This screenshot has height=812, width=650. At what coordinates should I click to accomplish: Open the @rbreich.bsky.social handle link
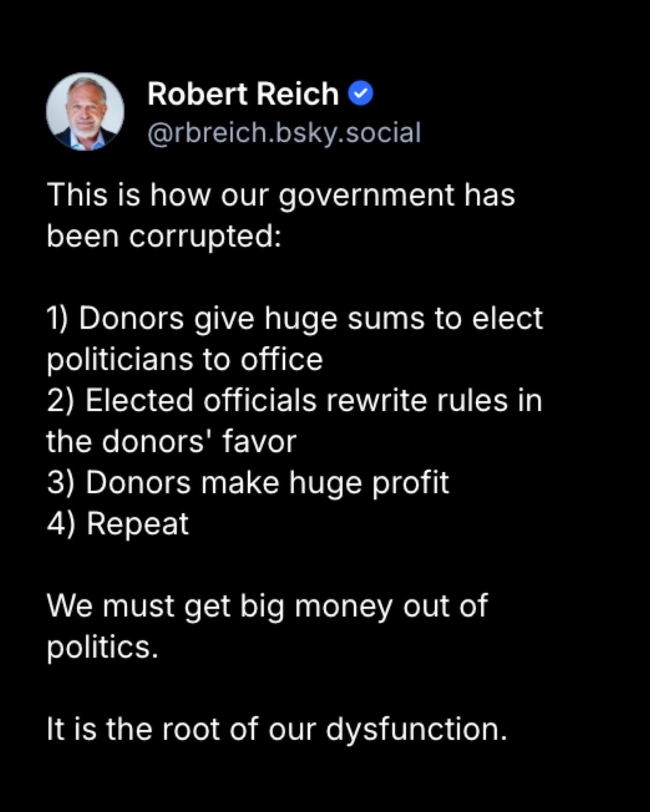click(x=284, y=133)
